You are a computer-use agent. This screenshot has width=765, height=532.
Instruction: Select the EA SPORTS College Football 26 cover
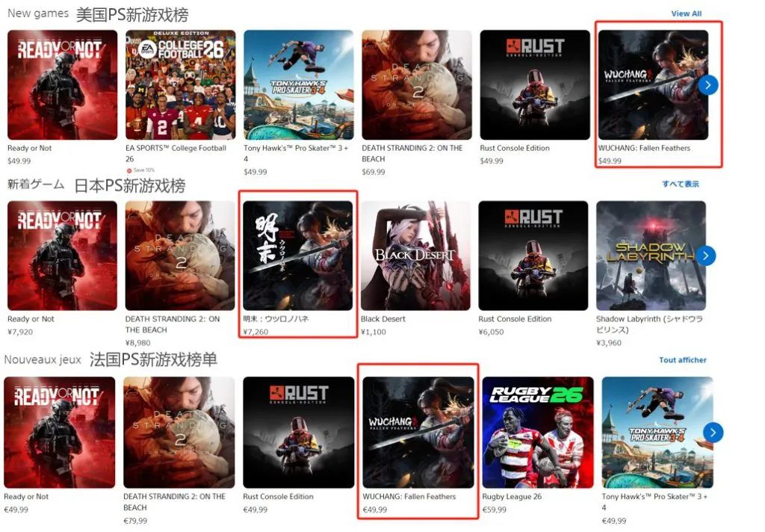coord(181,85)
